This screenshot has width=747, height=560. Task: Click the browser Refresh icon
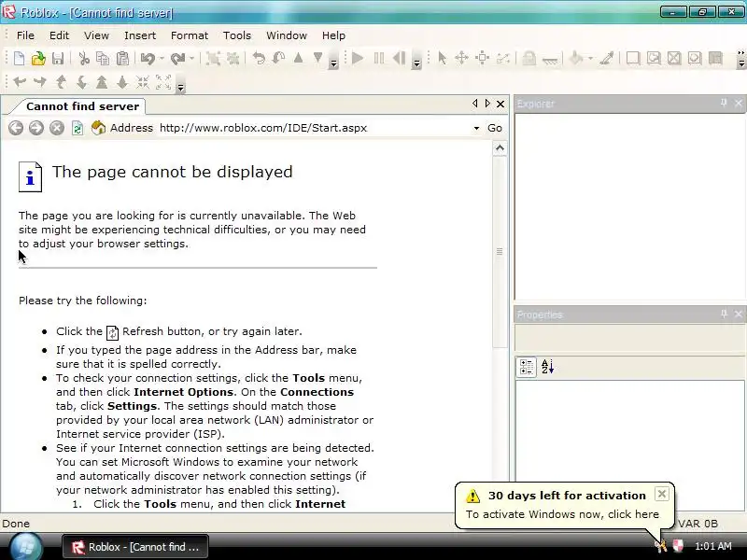click(78, 128)
